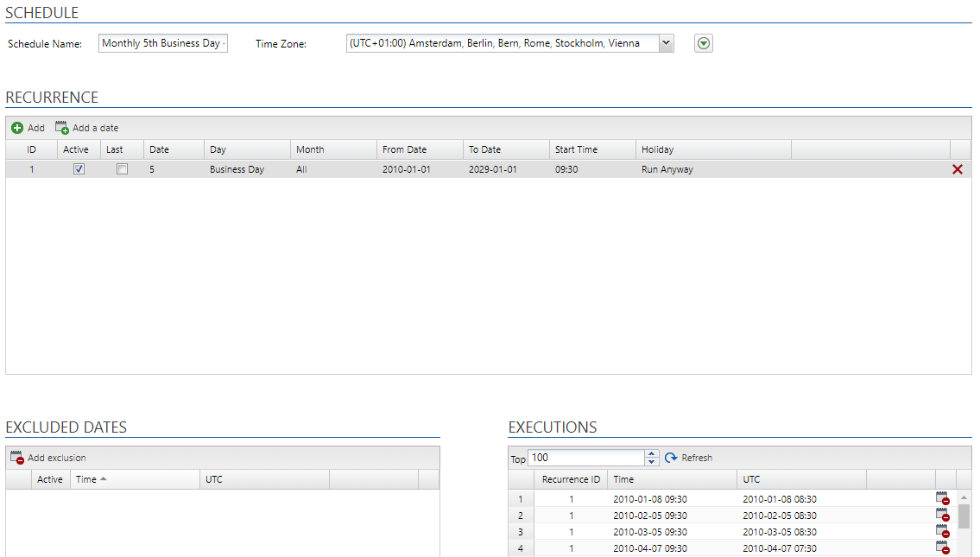Viewport: 980px width, 557px height.
Task: Exclude the 2010-04-07 execution
Action: coord(943,548)
